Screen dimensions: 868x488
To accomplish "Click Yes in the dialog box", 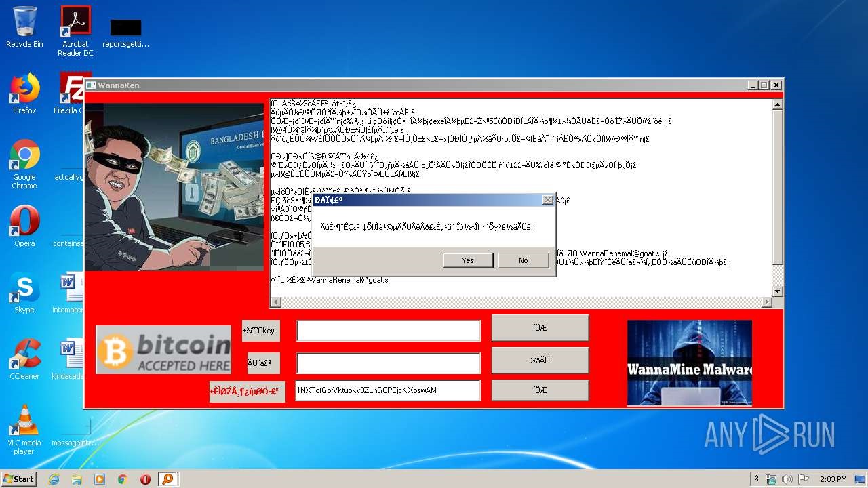I will tap(468, 260).
